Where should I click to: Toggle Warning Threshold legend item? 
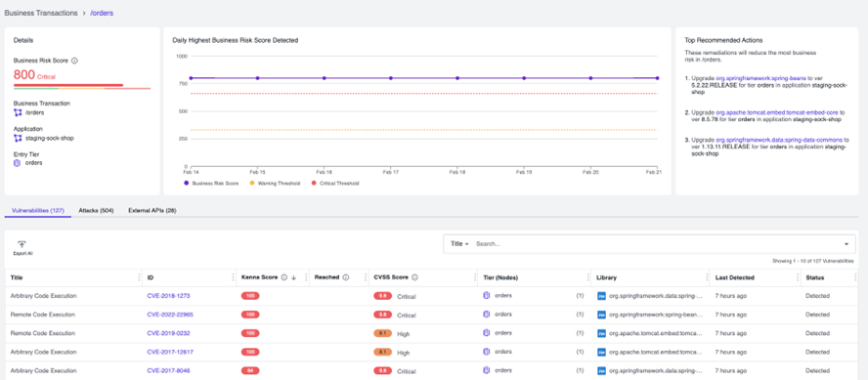pos(275,183)
